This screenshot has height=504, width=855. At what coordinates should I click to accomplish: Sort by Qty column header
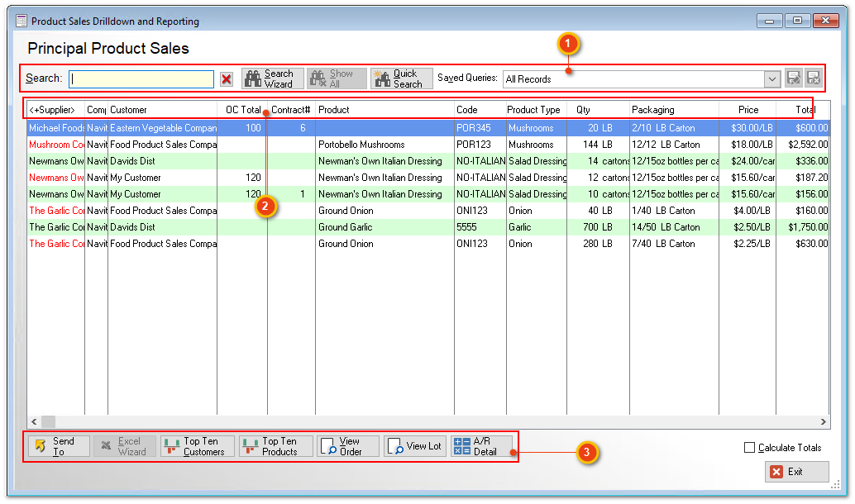tap(598, 110)
